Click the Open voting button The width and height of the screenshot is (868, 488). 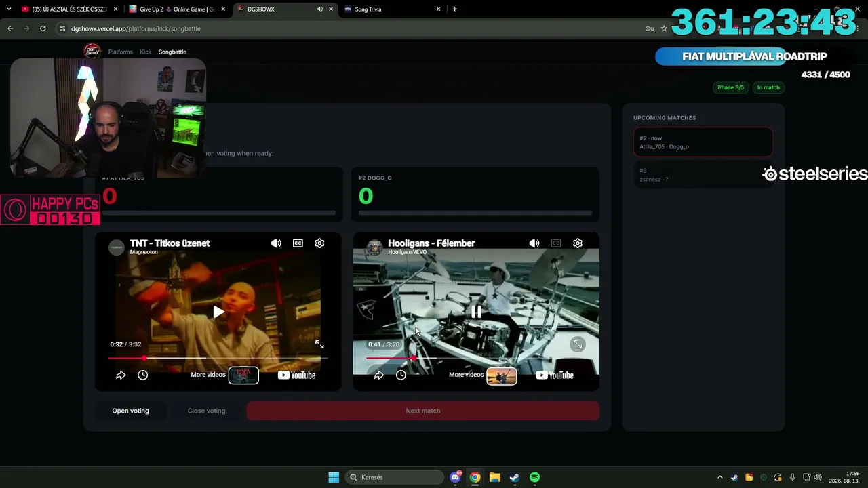coord(130,411)
